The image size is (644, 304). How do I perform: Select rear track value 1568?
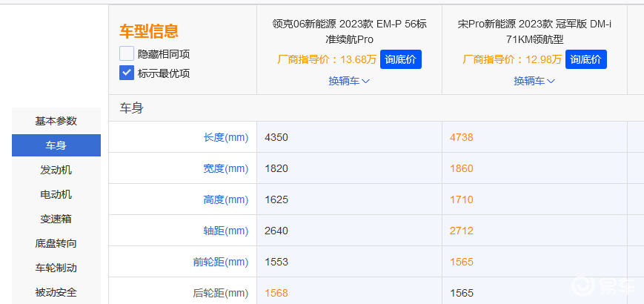[x=276, y=293]
